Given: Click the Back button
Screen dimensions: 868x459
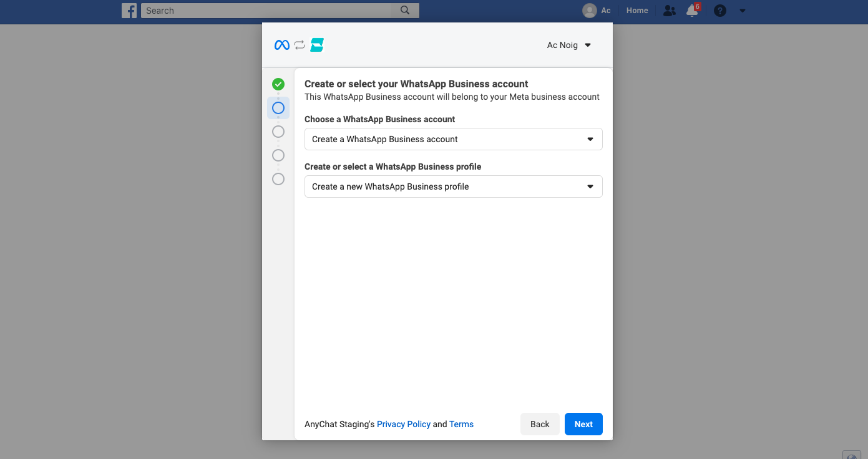Looking at the screenshot, I should pos(540,424).
